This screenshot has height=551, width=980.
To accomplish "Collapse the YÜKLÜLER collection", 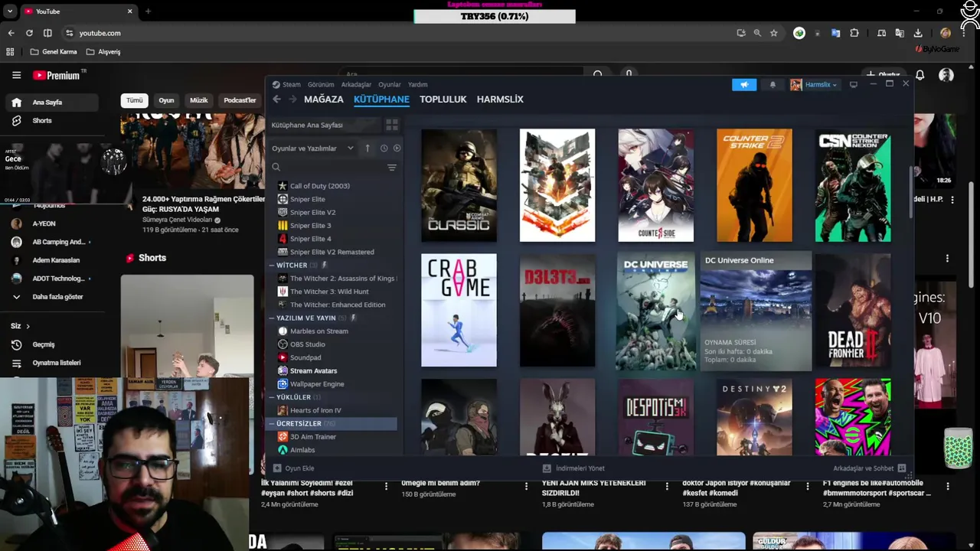I will tap(272, 397).
